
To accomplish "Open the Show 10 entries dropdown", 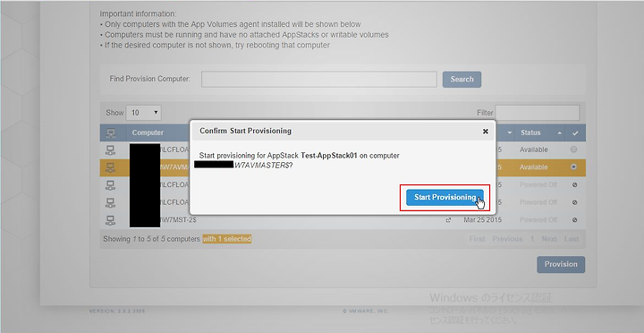I will coord(143,113).
